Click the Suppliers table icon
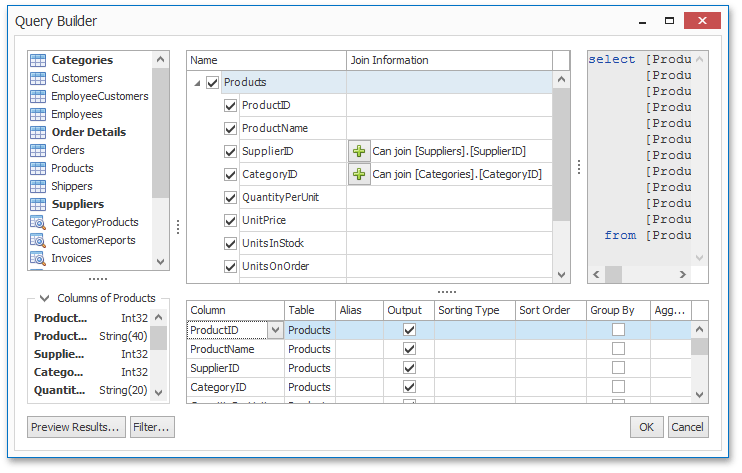The image size is (742, 473). (x=38, y=204)
